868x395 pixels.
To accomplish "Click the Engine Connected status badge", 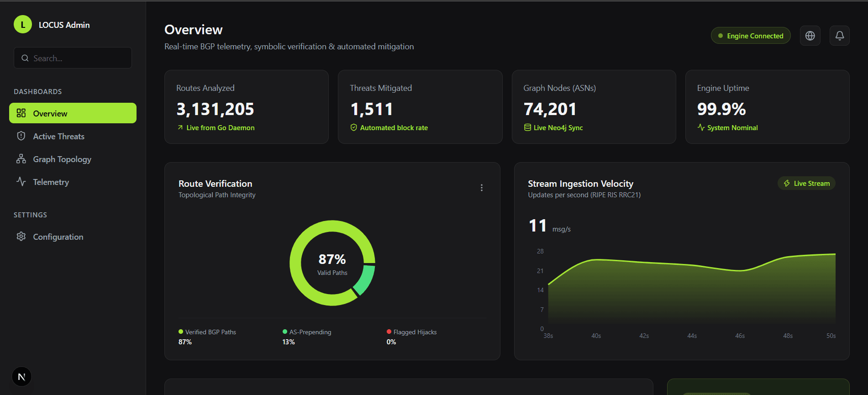I will [751, 36].
